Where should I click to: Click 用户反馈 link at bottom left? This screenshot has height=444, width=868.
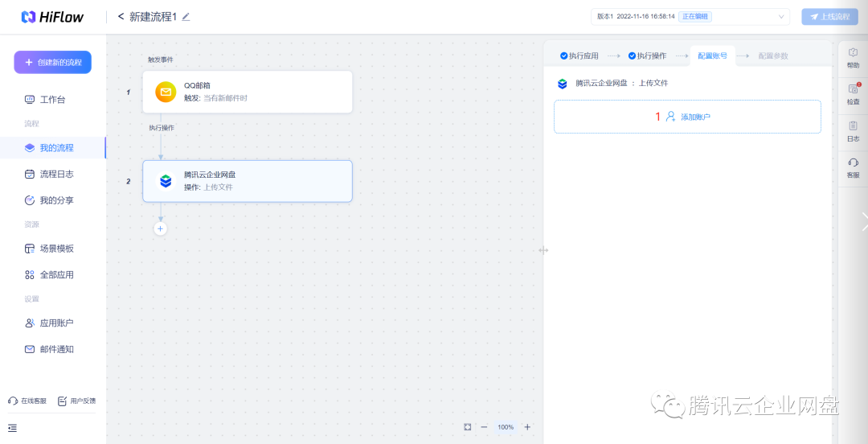77,401
